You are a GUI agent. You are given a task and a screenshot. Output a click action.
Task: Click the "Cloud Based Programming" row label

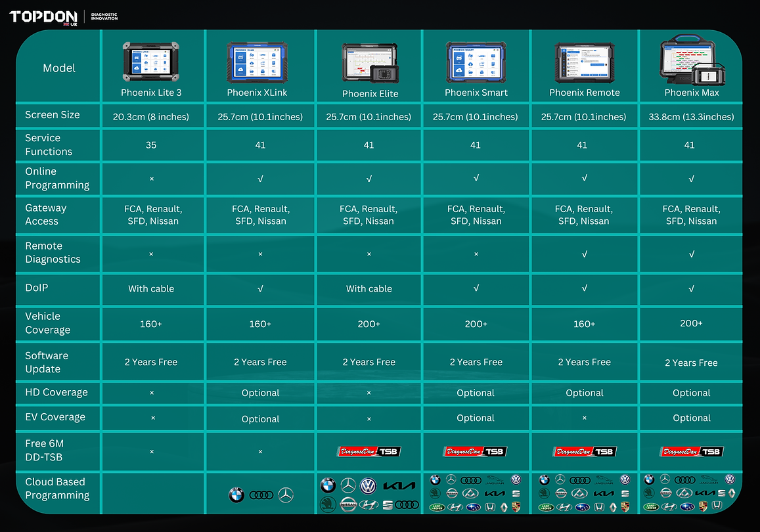coord(57,489)
